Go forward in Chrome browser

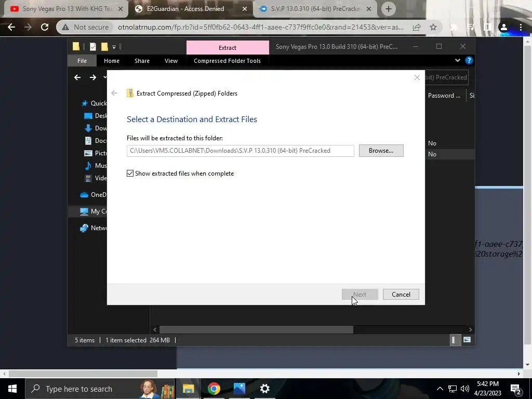(x=28, y=27)
